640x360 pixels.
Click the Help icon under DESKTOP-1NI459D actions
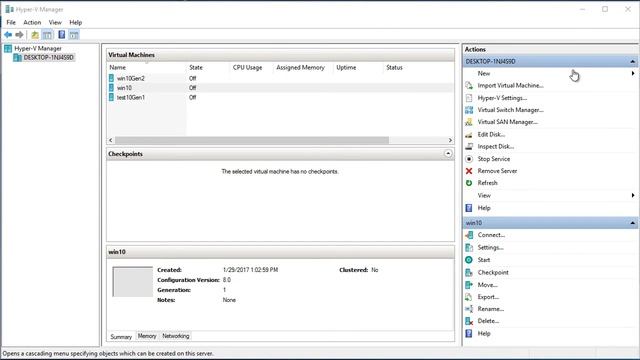[469, 208]
